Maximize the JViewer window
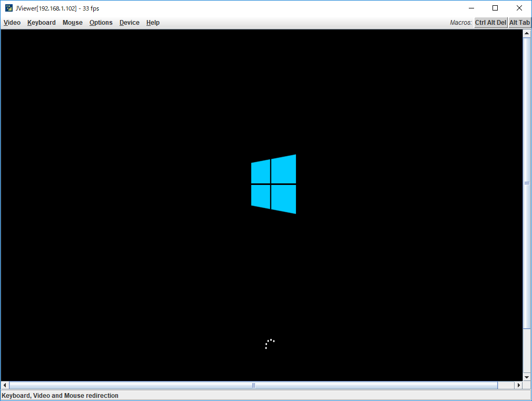Screen dimensions: 532x401 (495, 8)
